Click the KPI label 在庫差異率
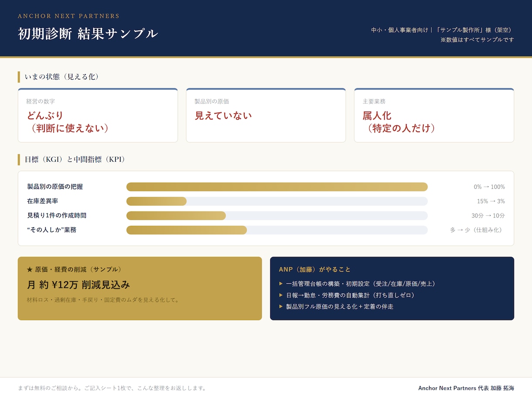Screen dimensions: 532x399 pyautogui.click(x=43, y=201)
